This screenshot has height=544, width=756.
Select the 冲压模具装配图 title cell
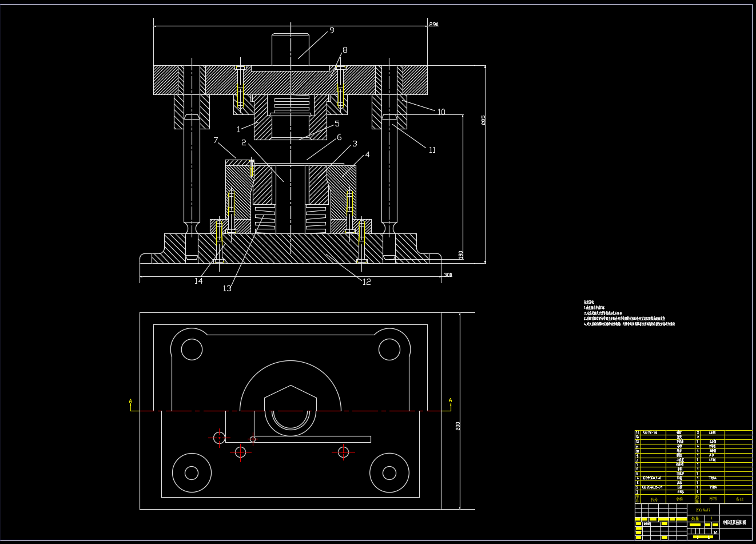(734, 522)
